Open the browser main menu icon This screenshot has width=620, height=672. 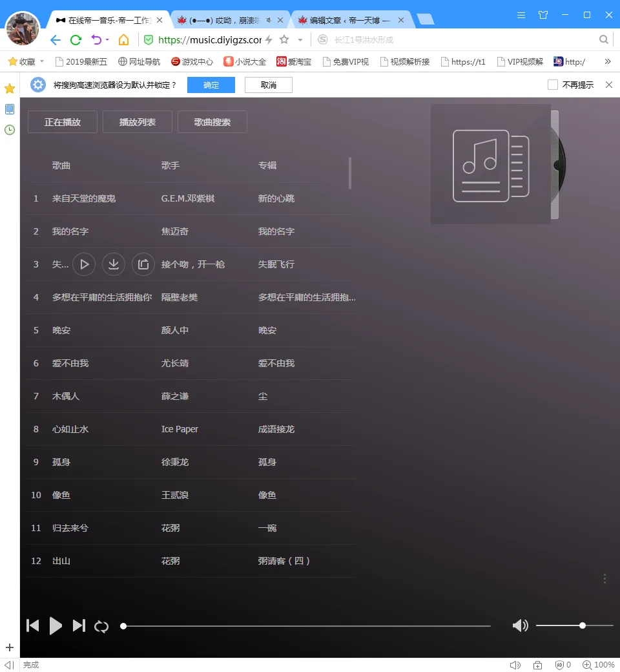521,15
